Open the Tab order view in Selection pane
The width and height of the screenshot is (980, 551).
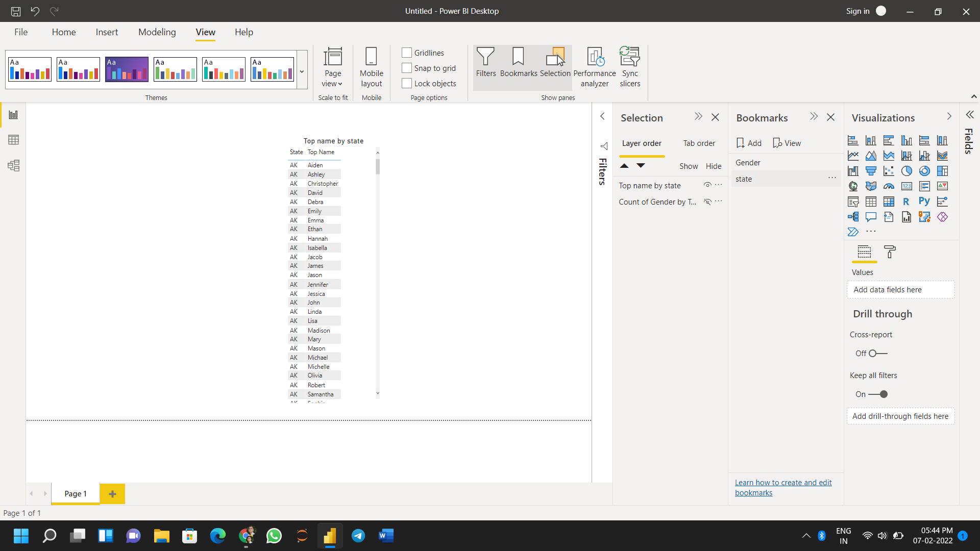point(699,143)
